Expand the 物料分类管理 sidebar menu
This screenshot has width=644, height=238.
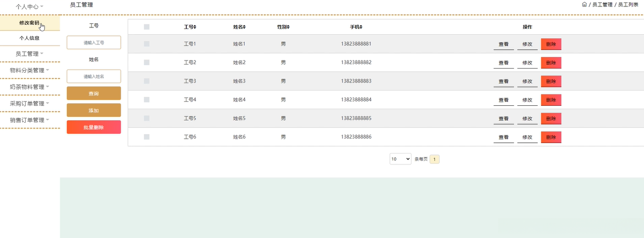tap(30, 70)
